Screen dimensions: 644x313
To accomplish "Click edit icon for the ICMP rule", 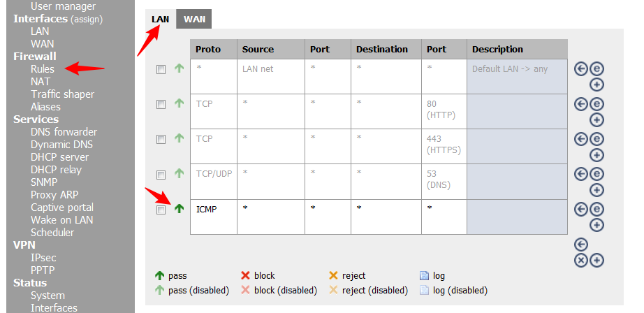I will 597,208.
